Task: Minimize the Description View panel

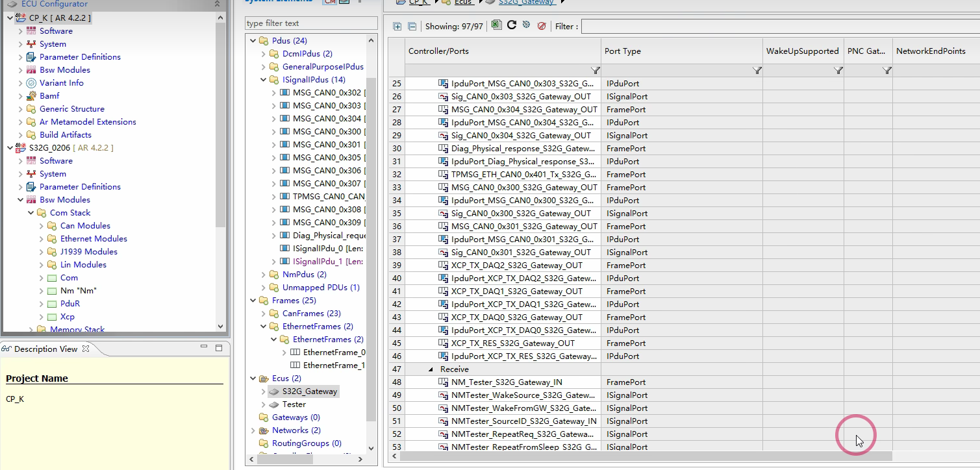Action: [x=204, y=347]
